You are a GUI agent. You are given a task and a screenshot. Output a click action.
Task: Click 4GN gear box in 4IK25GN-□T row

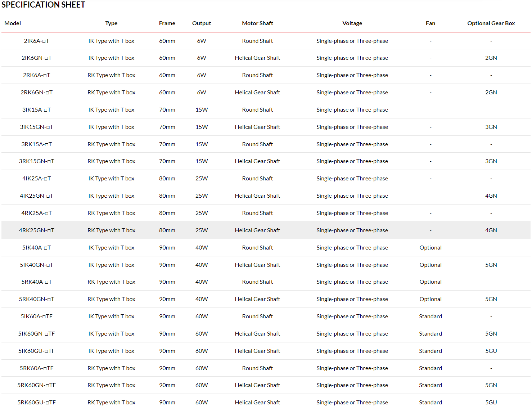(x=491, y=196)
